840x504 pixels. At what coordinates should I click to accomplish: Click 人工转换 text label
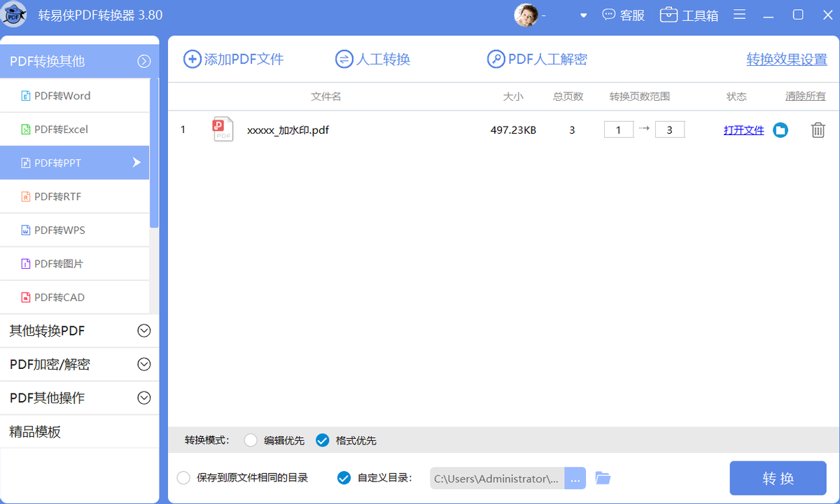pyautogui.click(x=383, y=59)
